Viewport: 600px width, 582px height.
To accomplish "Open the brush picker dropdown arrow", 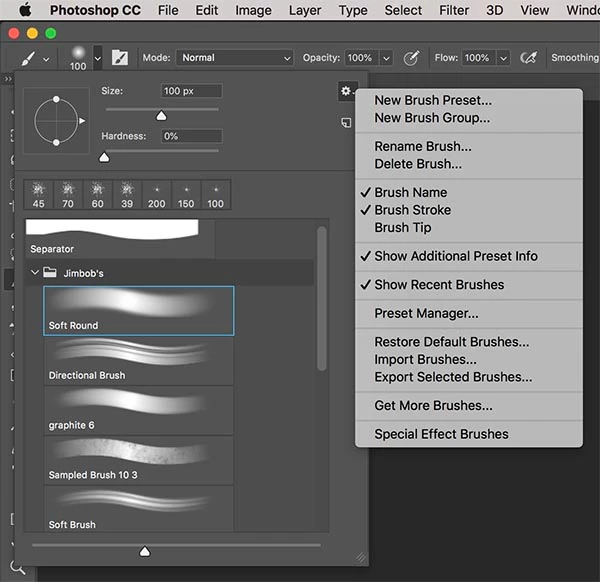I will click(98, 58).
